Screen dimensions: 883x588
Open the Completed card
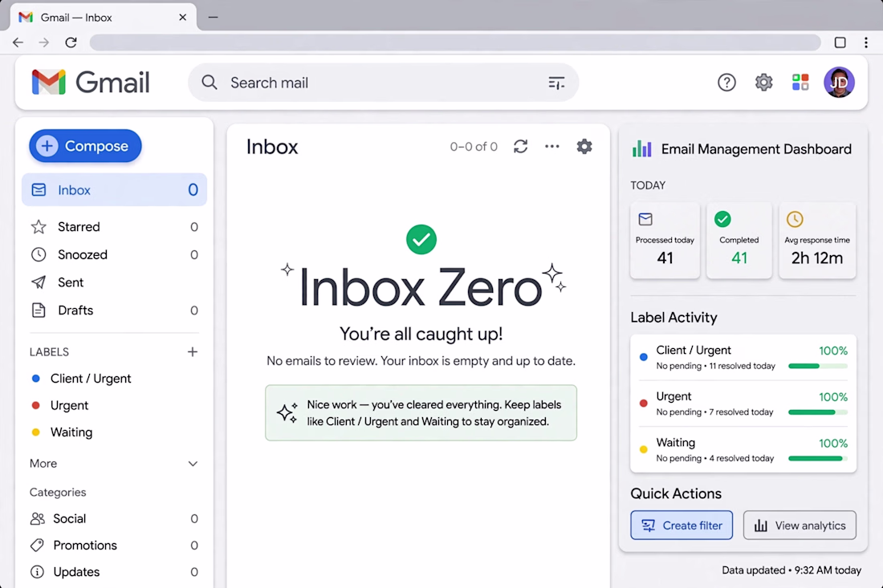739,241
